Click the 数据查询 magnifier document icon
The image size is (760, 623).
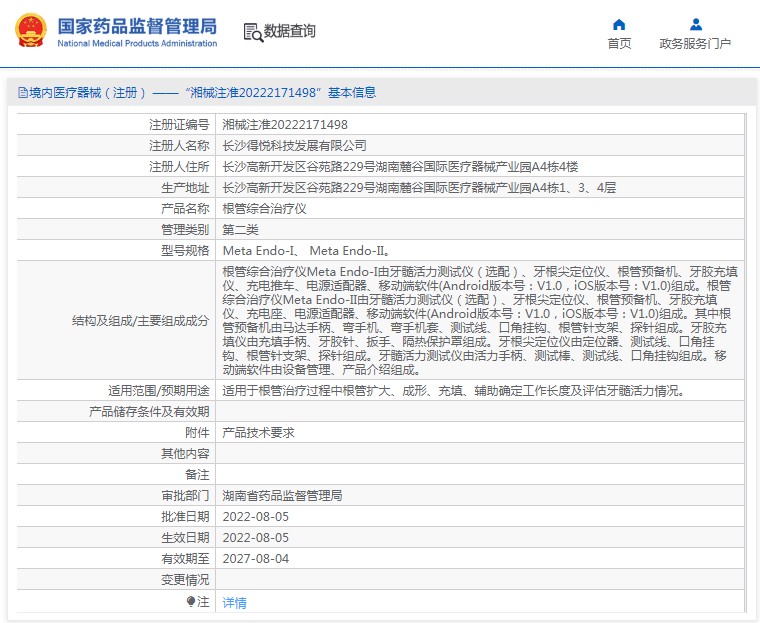coord(252,32)
